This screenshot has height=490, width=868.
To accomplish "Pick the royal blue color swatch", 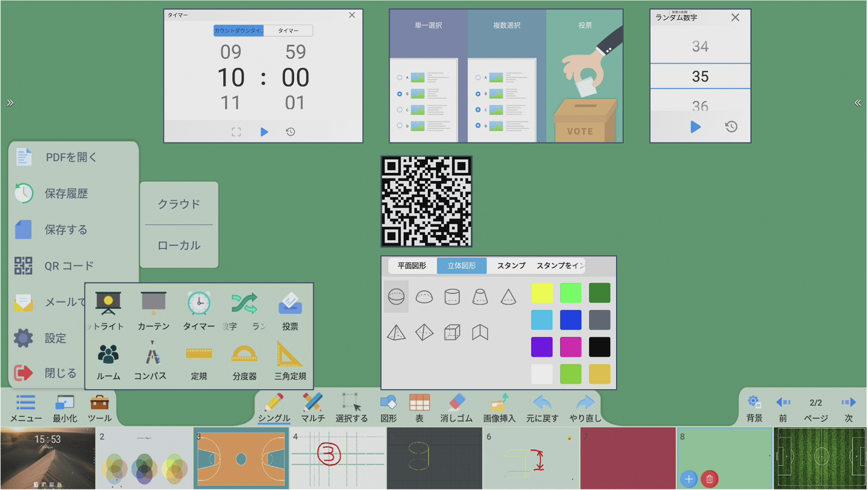I will (571, 320).
